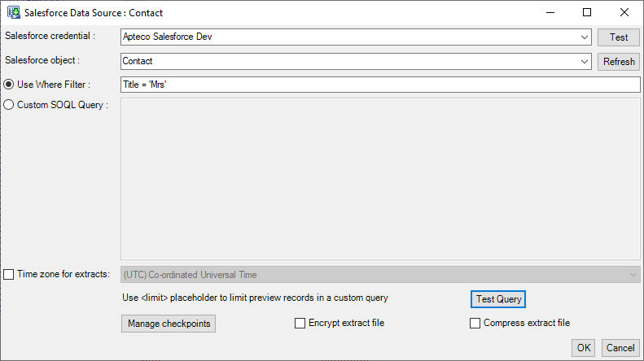Confirm with the OK button
The image size is (644, 361).
(583, 348)
